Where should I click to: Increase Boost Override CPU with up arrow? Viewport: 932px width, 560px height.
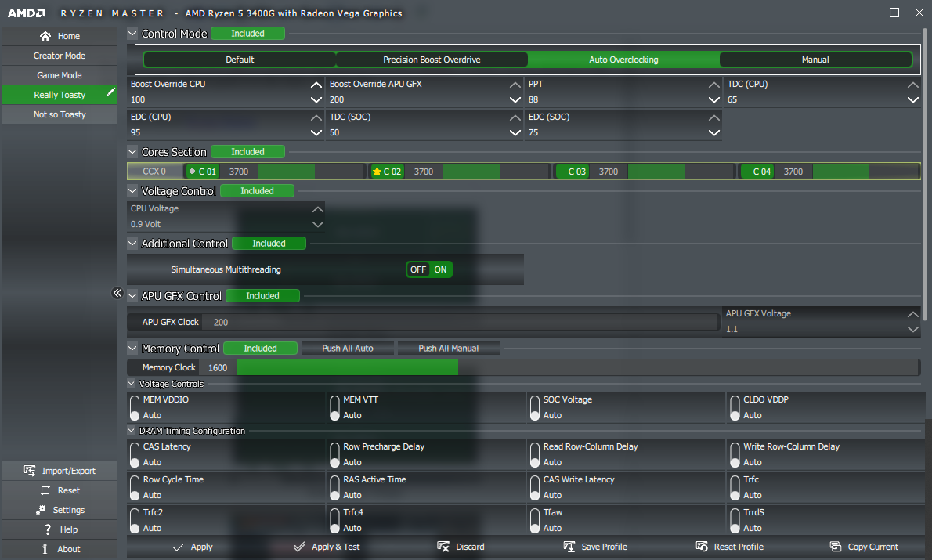[x=316, y=85]
